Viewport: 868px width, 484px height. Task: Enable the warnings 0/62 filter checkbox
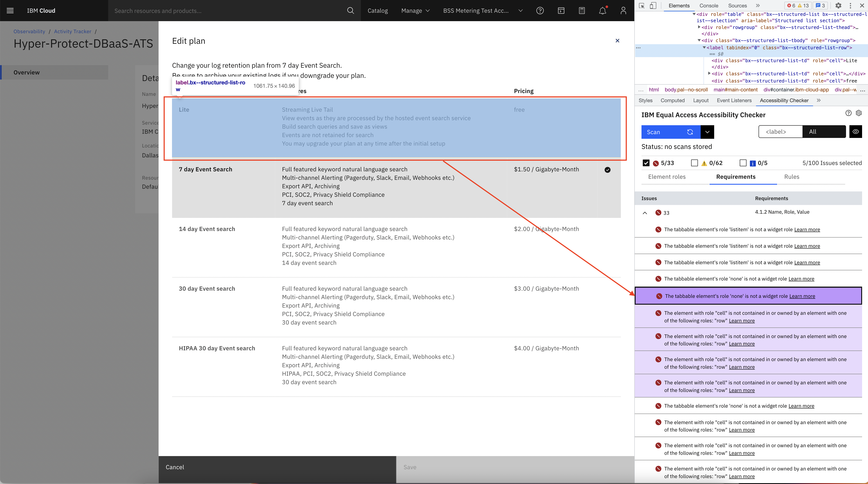[x=695, y=163]
